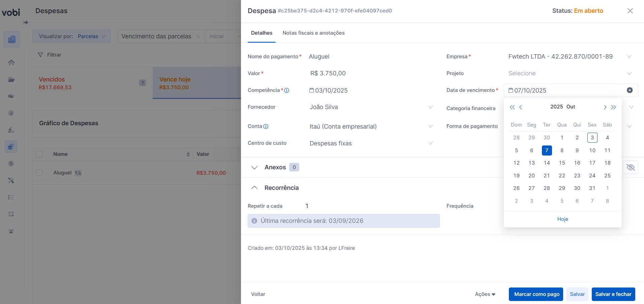Click the Hoje link in calendar
Image resolution: width=644 pixels, height=304 pixels.
562,219
